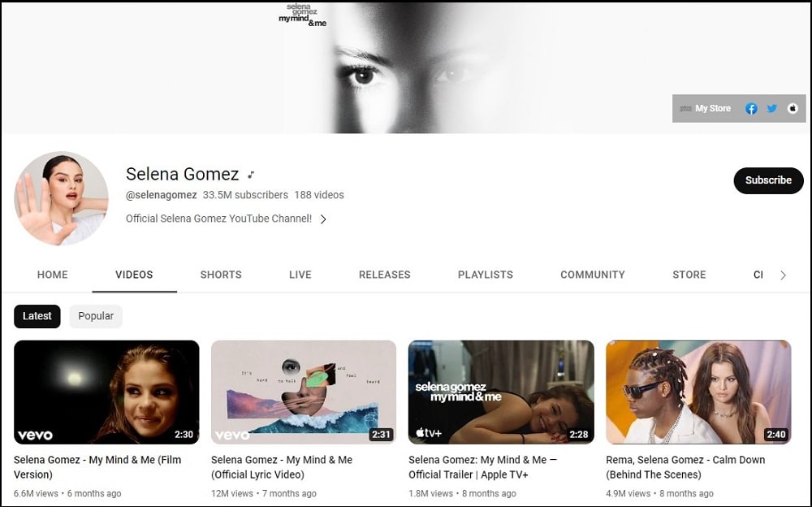Open title 'My Mind & Me (Film Version)'
812x507 pixels.
(97, 467)
